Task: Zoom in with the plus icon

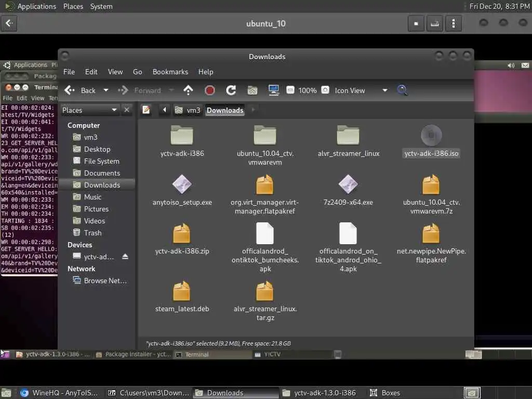Action: [x=325, y=90]
